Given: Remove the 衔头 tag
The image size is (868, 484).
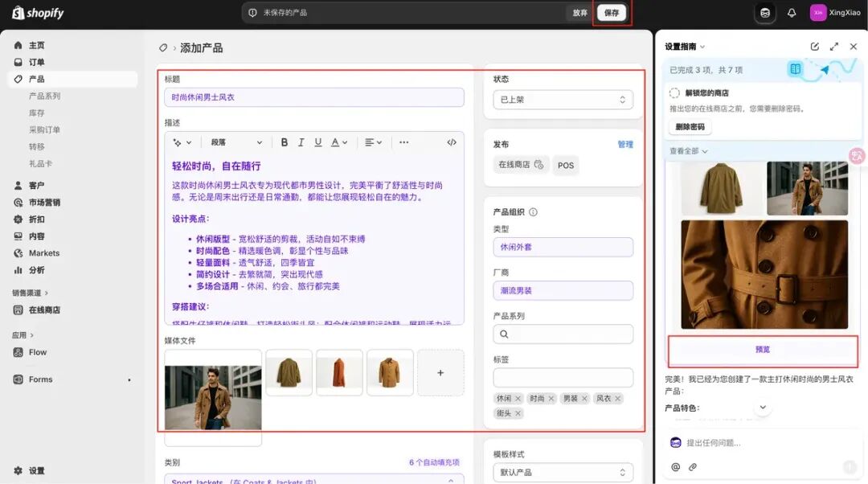Looking at the screenshot, I should click(x=518, y=413).
